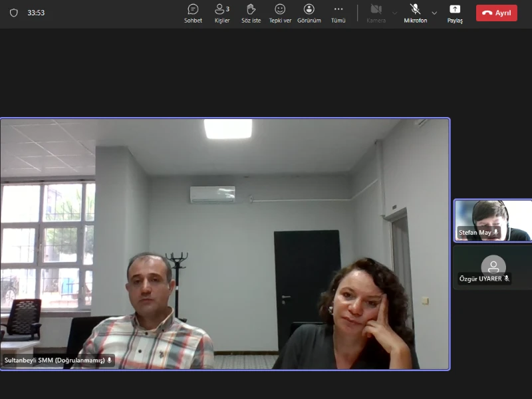Click the mic icon beside Stefan May
Screen dimensions: 532x399
pos(496,233)
